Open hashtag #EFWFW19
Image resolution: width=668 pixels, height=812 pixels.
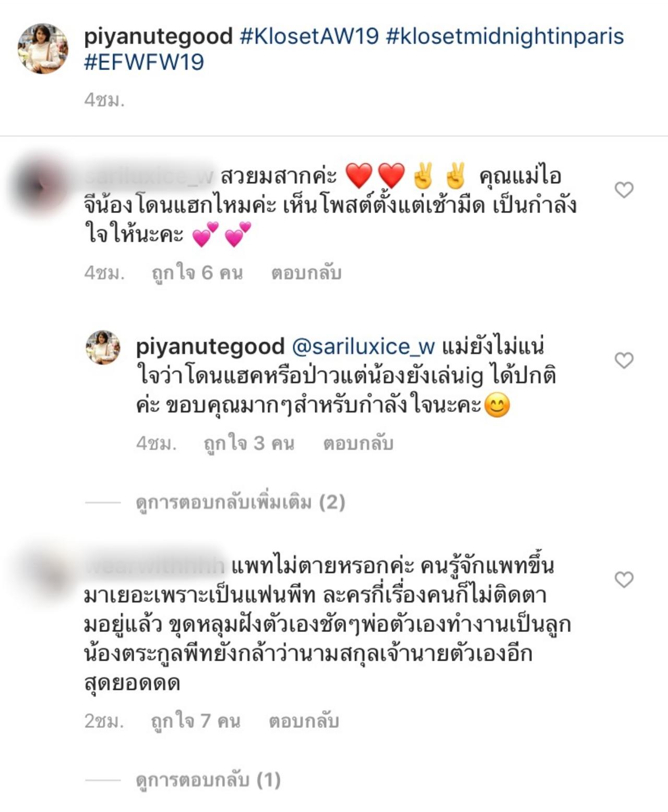coord(144,62)
